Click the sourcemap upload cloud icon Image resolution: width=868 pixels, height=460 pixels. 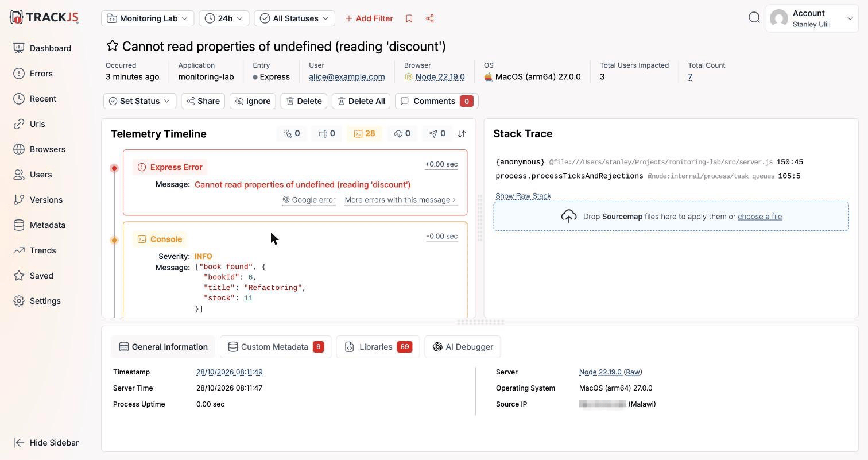569,217
